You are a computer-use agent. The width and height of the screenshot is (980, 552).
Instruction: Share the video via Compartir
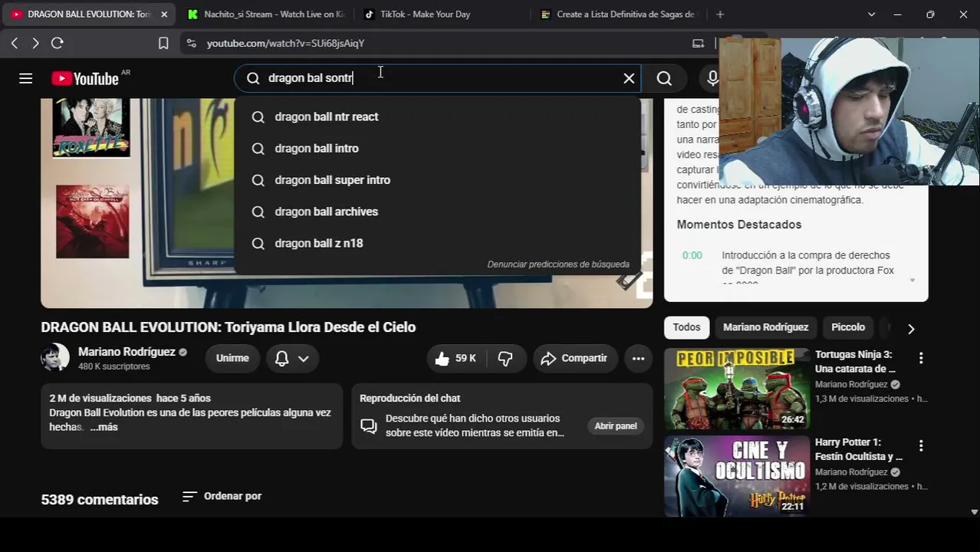pyautogui.click(x=574, y=358)
